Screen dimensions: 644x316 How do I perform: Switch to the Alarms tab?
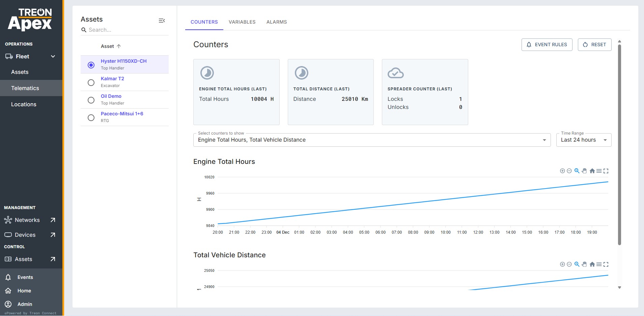click(277, 22)
